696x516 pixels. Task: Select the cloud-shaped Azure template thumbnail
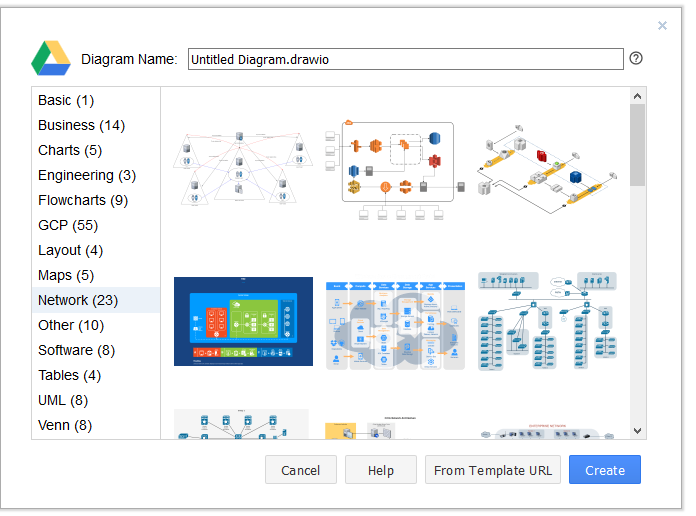(395, 325)
